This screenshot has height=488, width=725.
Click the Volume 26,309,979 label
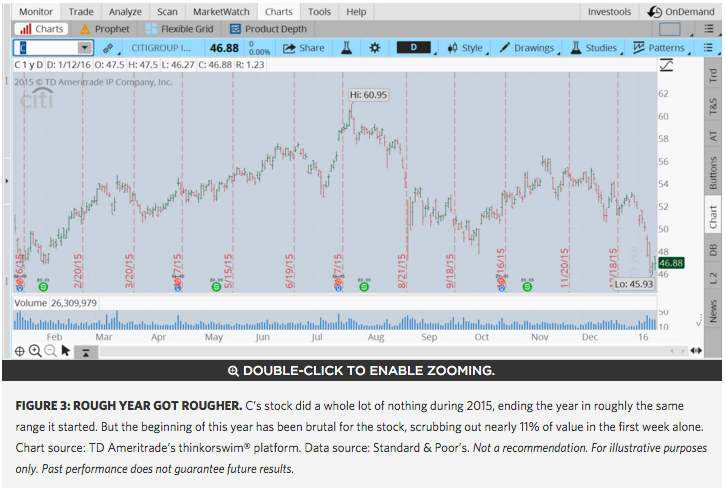(55, 303)
